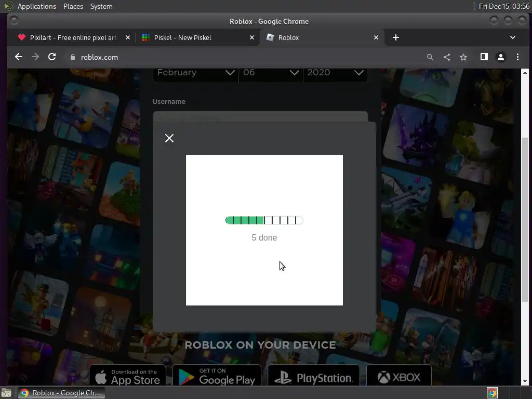Click the Chrome icon in bottom-right tray
The width and height of the screenshot is (532, 399).
[x=492, y=393]
